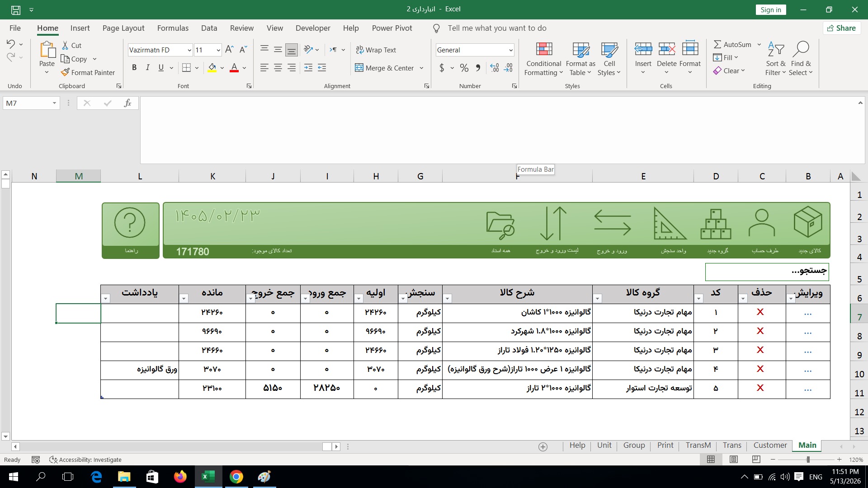Open Chrome from the Windows taskbar
The image size is (868, 488).
coord(236,477)
